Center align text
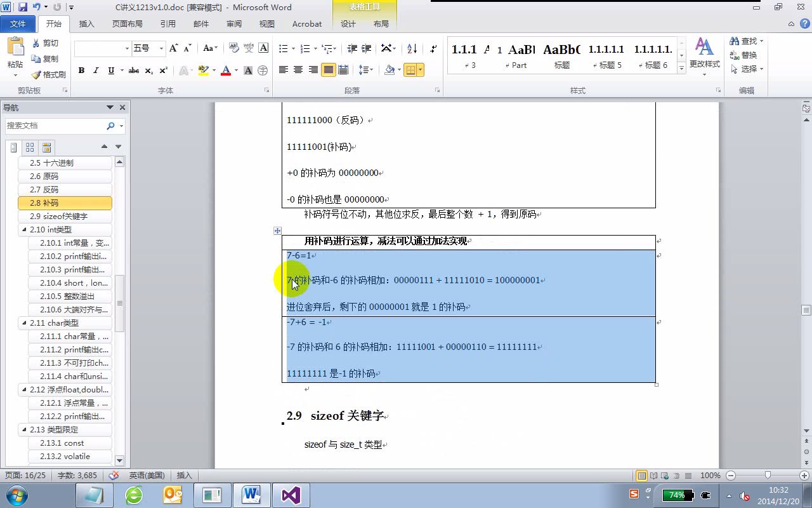812x508 pixels. pyautogui.click(x=298, y=70)
